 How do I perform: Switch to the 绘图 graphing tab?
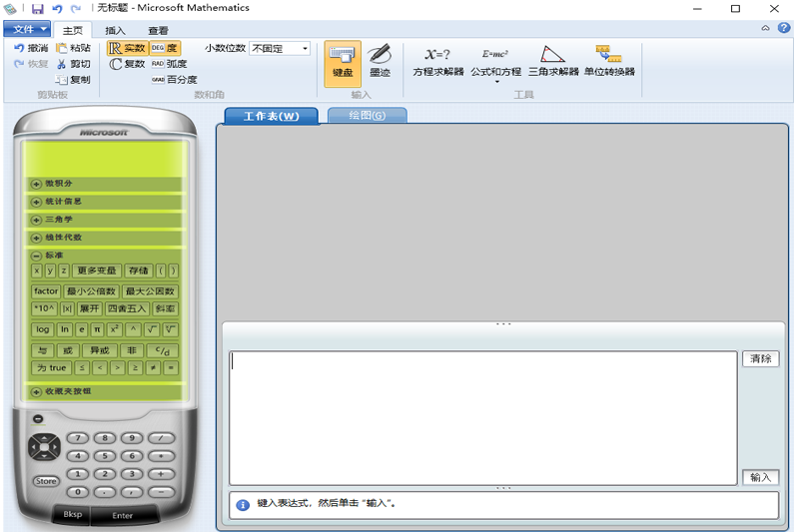pos(367,115)
